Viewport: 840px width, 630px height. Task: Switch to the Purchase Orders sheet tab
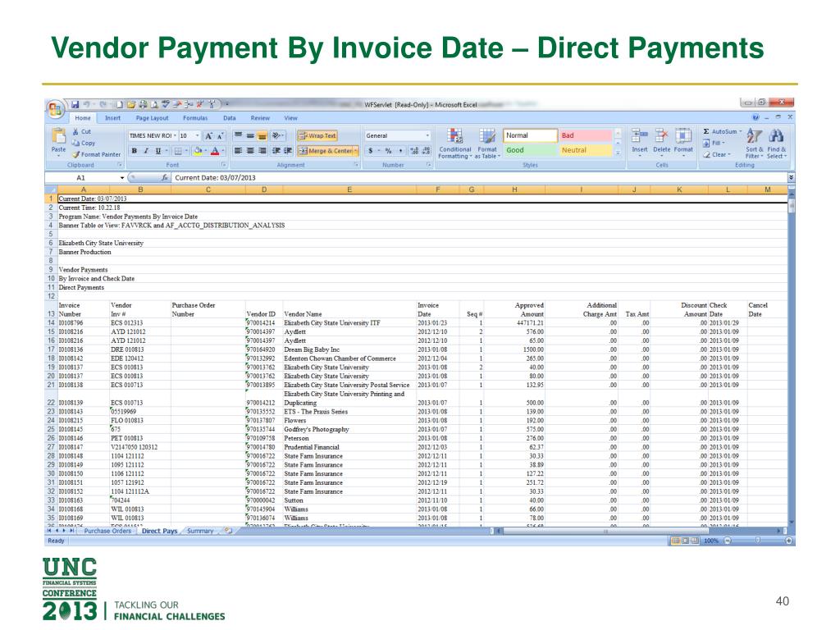point(107,531)
